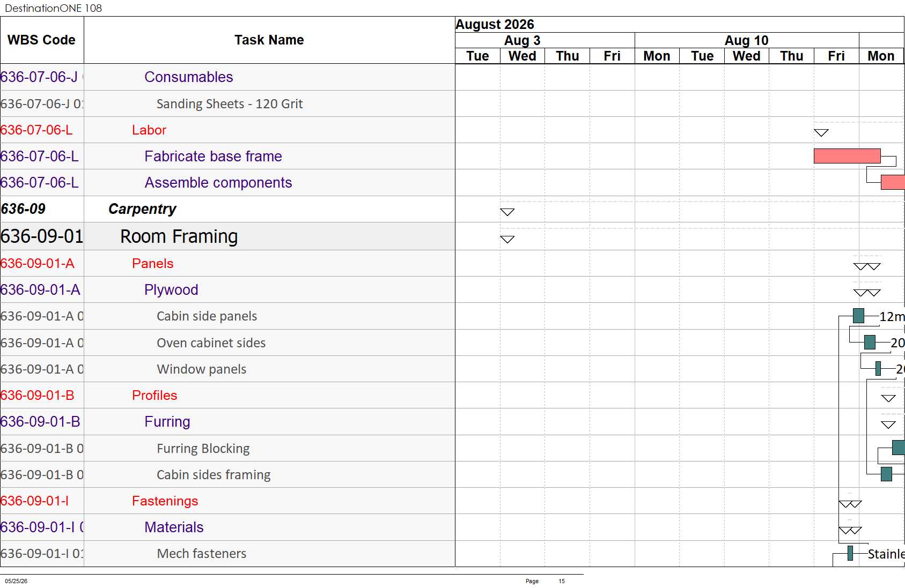Screen dimensions: 905x588
Task: Click the Labor summary triangle marker
Action: tap(821, 133)
